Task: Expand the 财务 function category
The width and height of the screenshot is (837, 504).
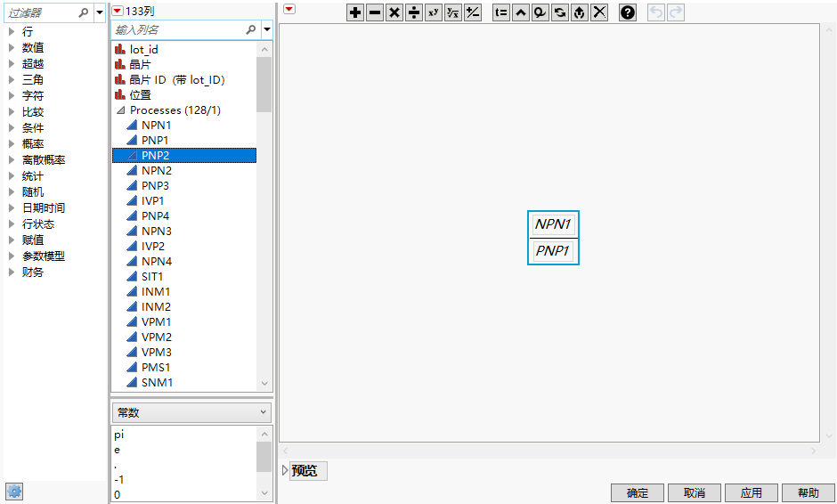Action: [x=12, y=272]
